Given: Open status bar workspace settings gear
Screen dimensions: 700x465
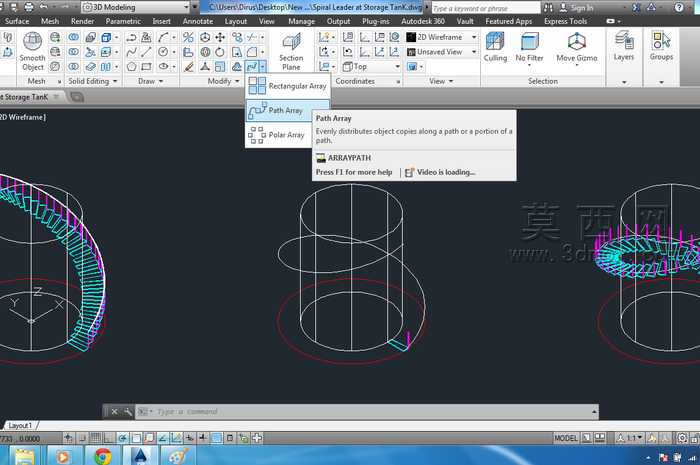Looking at the screenshot, I should [682, 438].
